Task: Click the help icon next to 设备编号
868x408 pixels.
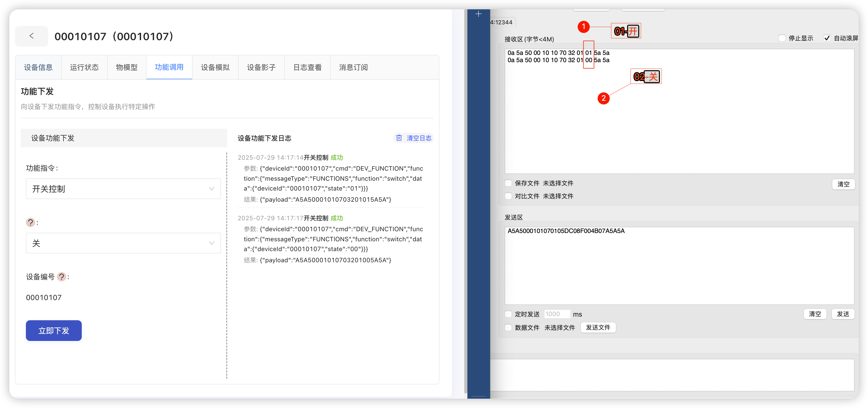Action: pyautogui.click(x=61, y=277)
